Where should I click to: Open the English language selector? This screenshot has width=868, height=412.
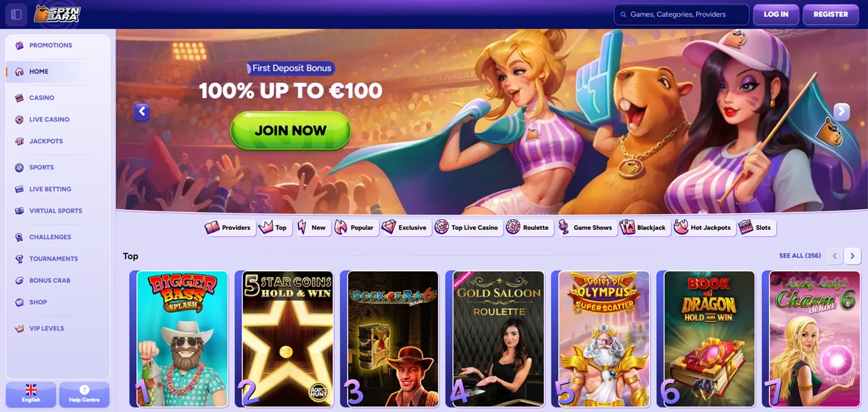point(31,394)
